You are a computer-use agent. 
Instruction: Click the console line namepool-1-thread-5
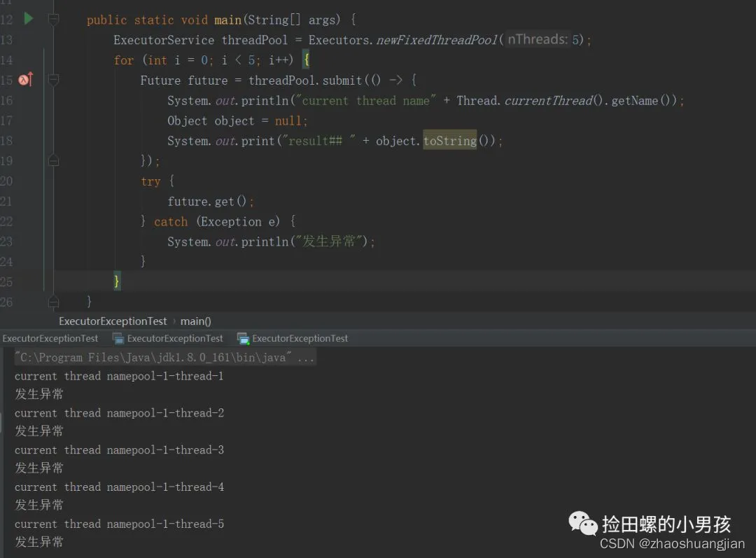(x=119, y=524)
